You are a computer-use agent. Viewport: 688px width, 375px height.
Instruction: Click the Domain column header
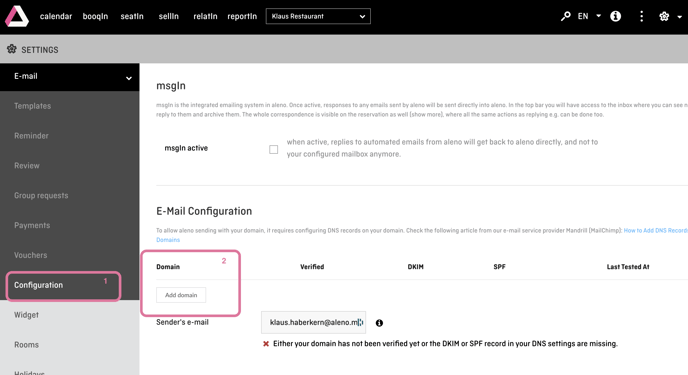coord(168,267)
